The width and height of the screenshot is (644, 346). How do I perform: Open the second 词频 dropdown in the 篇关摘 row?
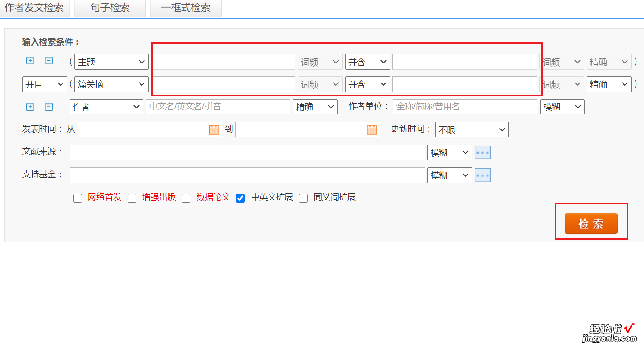(562, 84)
